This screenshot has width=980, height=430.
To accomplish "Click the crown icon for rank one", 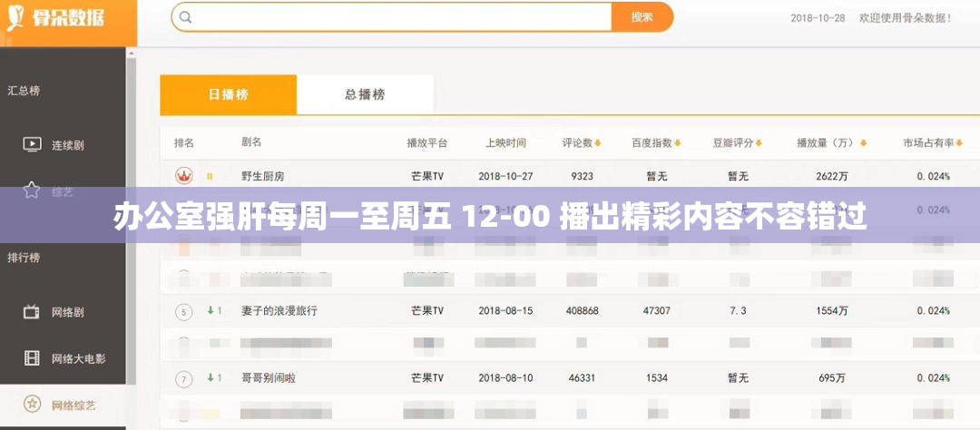I will [183, 176].
